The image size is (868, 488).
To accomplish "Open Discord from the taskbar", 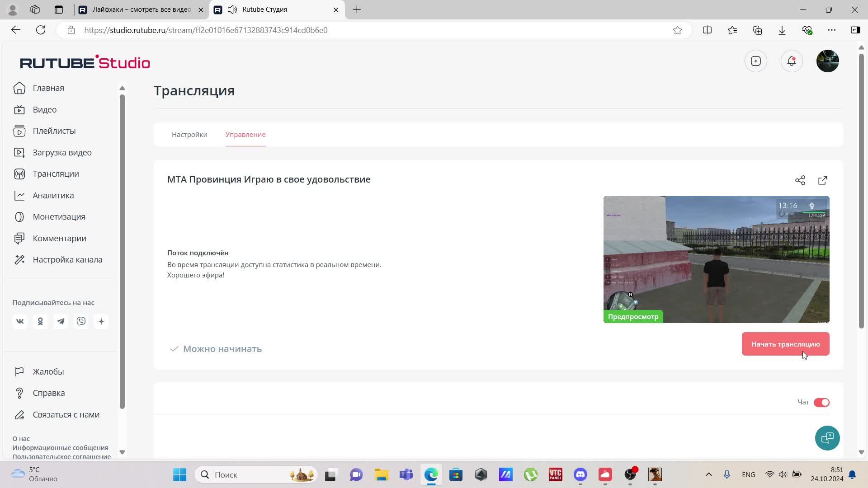I will tap(580, 474).
